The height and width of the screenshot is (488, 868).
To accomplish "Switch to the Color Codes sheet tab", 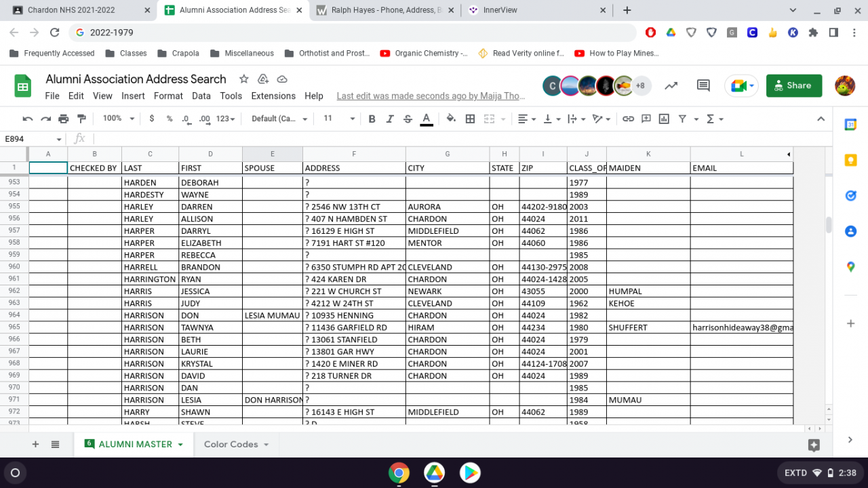I will point(236,444).
